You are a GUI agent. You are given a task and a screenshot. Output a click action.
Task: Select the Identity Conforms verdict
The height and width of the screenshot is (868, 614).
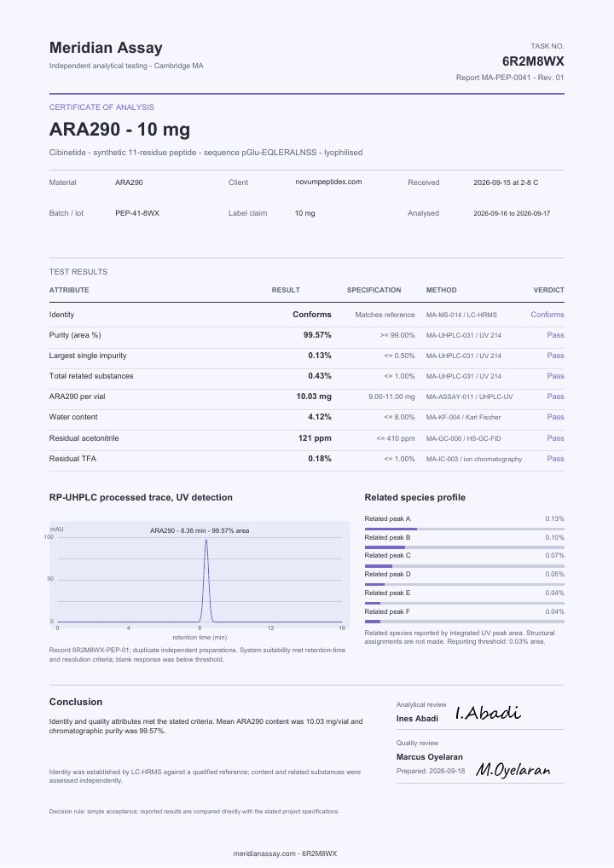click(547, 315)
